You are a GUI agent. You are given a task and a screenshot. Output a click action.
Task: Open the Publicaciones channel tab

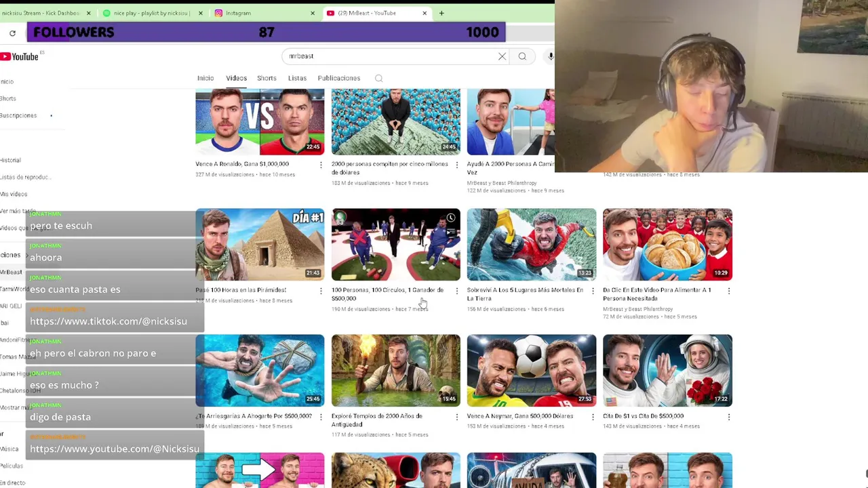pos(338,78)
